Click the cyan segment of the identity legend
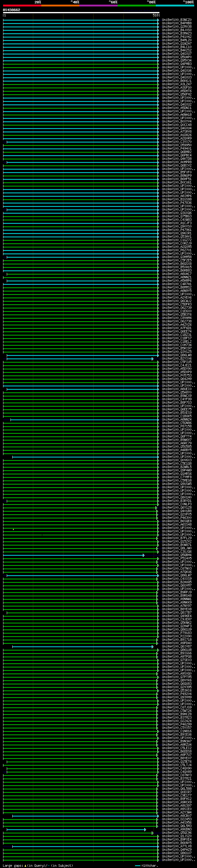This screenshot has width=197, height=868. tap(175, 6)
